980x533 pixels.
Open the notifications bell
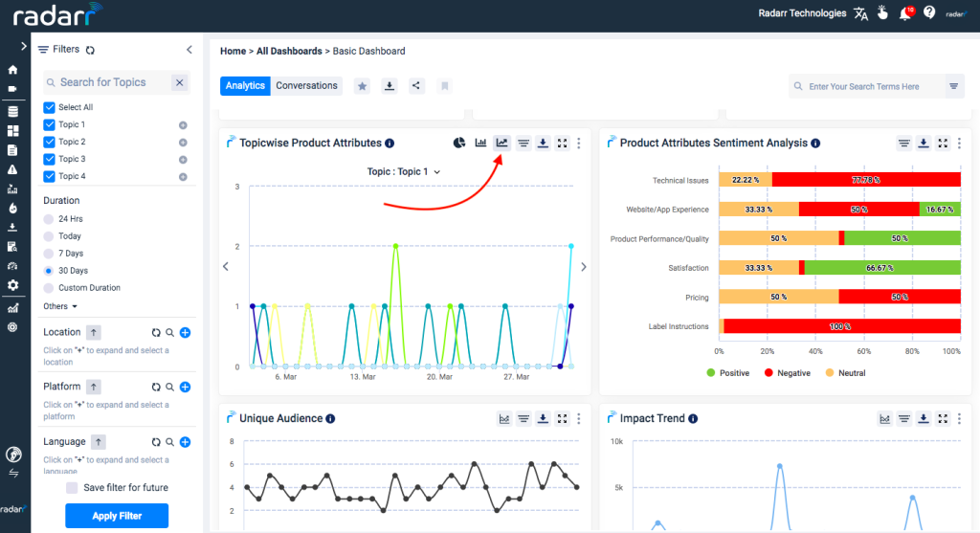point(905,13)
